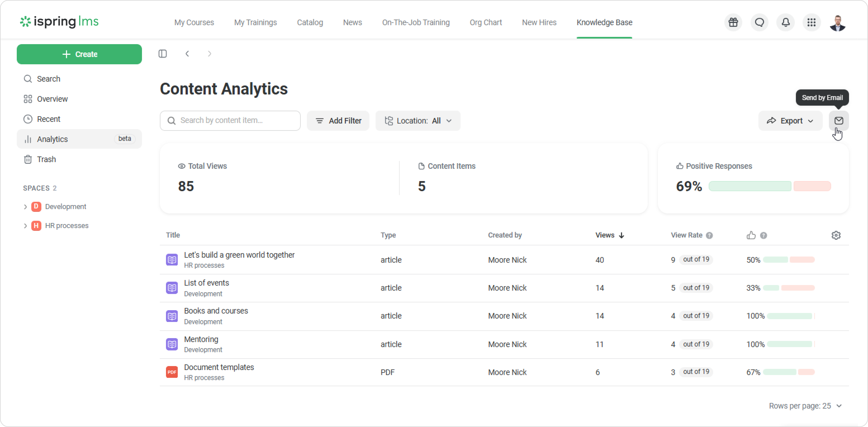The width and height of the screenshot is (868, 427).
Task: Toggle the sidebar panel icon
Action: click(163, 54)
